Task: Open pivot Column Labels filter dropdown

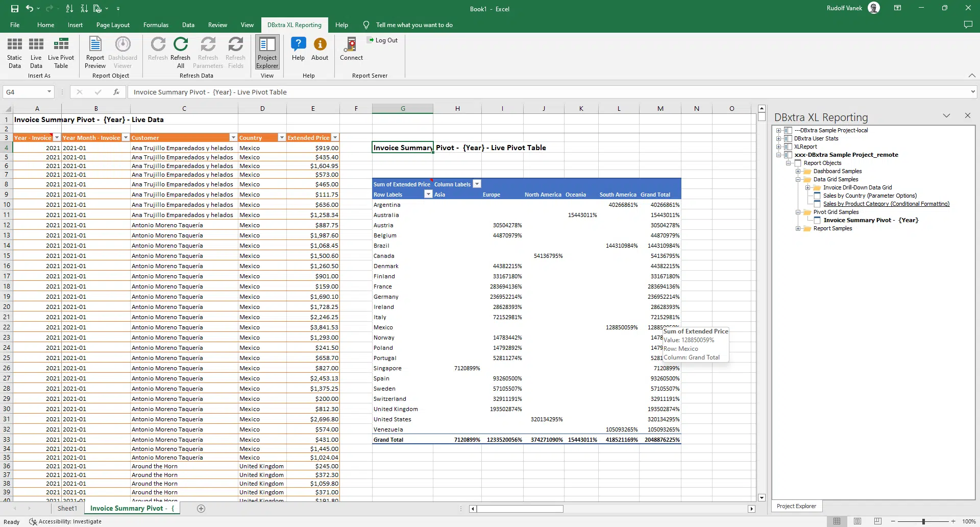Action: coord(477,184)
